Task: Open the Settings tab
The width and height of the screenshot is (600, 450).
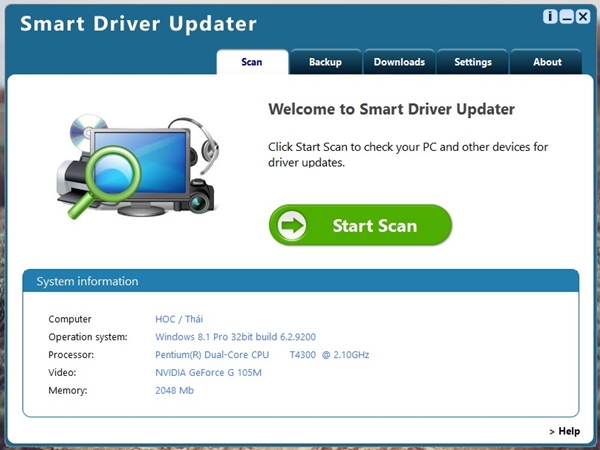Action: (x=473, y=62)
